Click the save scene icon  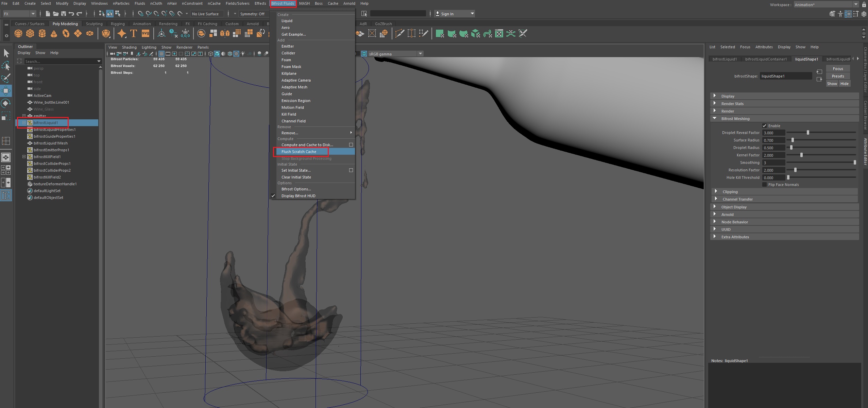pyautogui.click(x=63, y=14)
